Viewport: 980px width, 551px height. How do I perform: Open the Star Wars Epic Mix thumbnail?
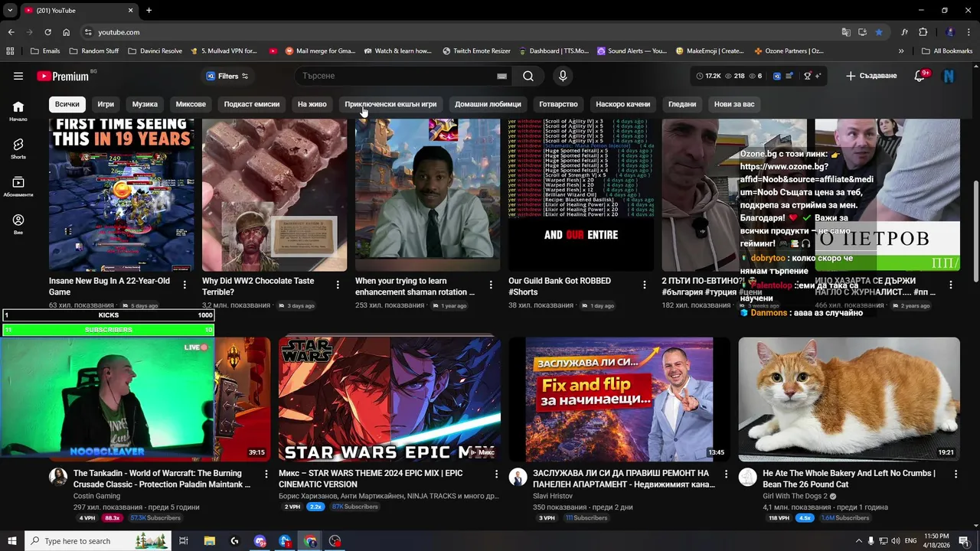390,399
